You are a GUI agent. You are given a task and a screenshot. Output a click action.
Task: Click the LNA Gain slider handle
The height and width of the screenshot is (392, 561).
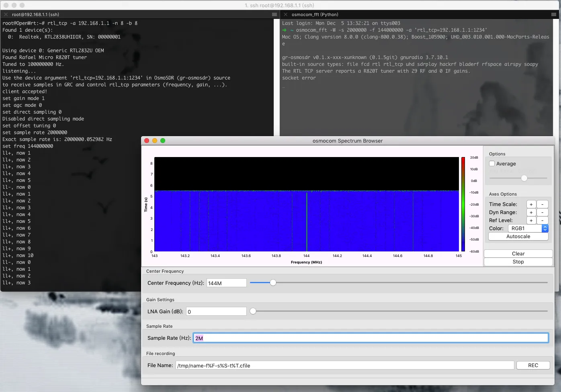(x=253, y=311)
